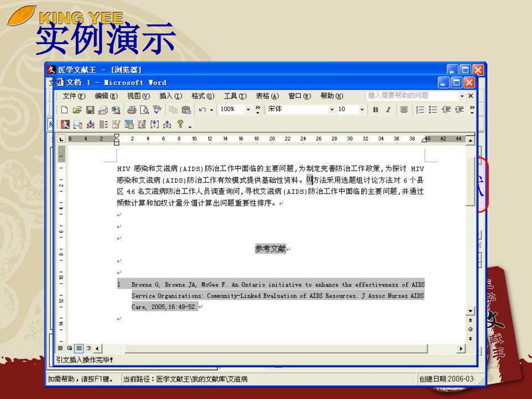Click the left indent marker on the ruler

116,139
